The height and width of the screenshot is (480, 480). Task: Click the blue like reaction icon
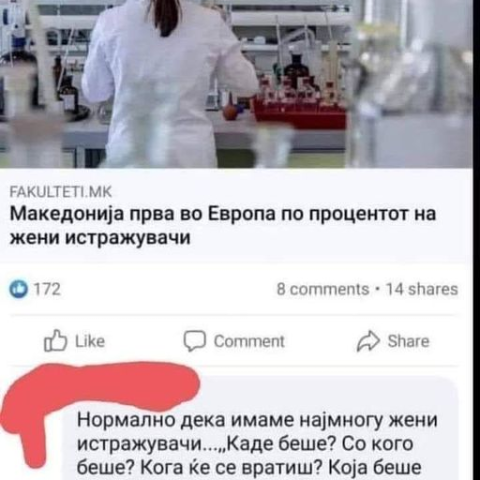click(x=18, y=289)
